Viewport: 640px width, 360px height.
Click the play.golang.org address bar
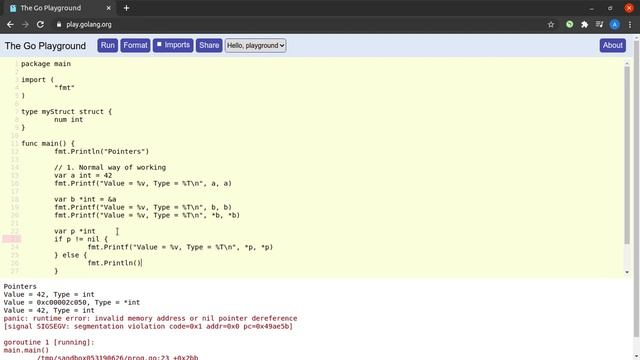pyautogui.click(x=89, y=24)
